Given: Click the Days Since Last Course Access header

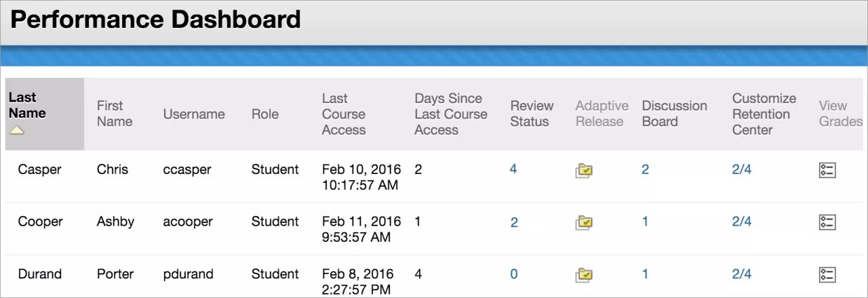Looking at the screenshot, I should click(x=450, y=114).
